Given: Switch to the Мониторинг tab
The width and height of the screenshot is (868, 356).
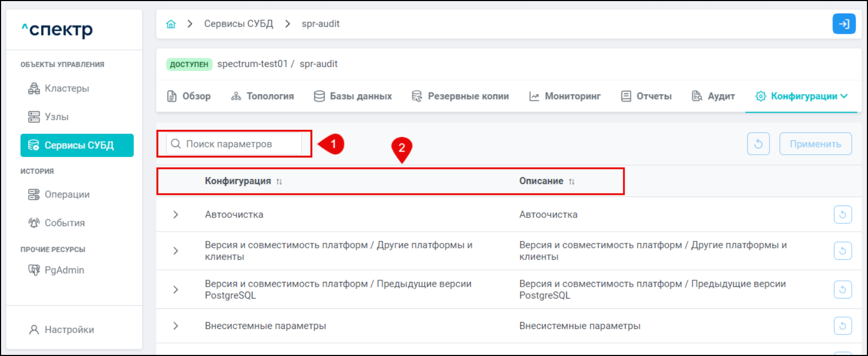Looking at the screenshot, I should point(565,96).
